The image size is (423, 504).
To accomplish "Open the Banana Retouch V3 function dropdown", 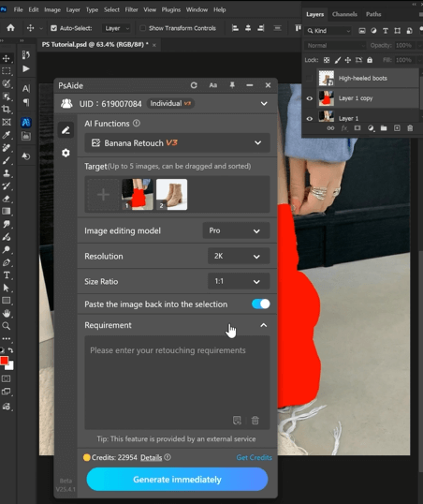I will [x=177, y=142].
